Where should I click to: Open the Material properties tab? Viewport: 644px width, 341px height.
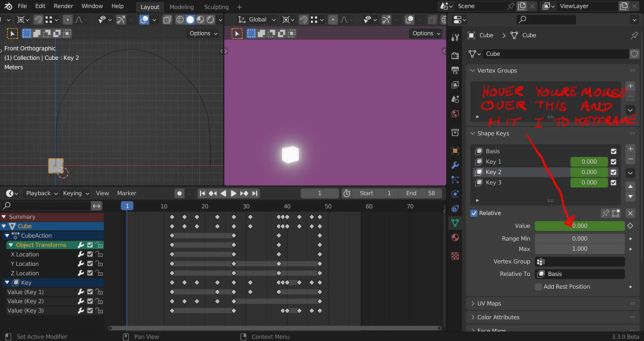(455, 238)
